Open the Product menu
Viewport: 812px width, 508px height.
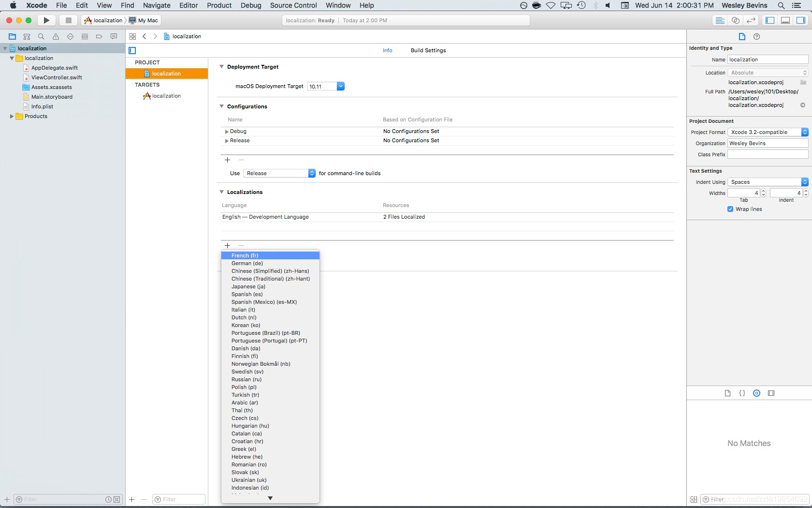point(219,5)
